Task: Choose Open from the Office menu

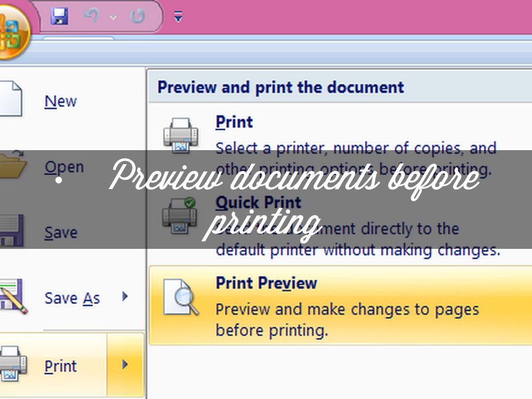Action: point(63,167)
